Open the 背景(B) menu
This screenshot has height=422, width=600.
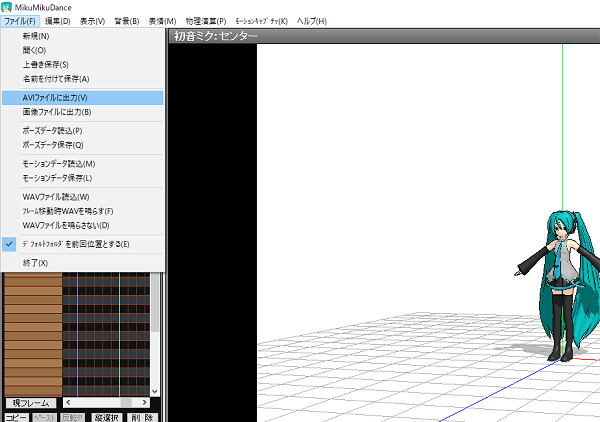click(127, 21)
